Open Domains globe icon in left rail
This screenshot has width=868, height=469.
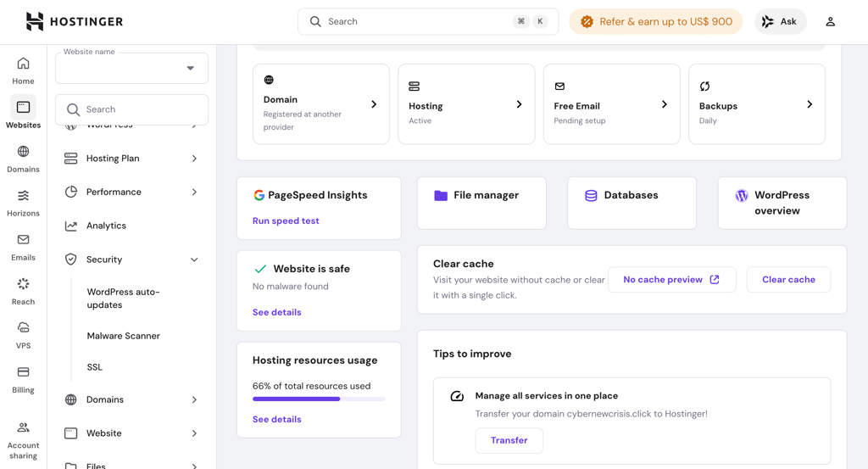pos(23,151)
